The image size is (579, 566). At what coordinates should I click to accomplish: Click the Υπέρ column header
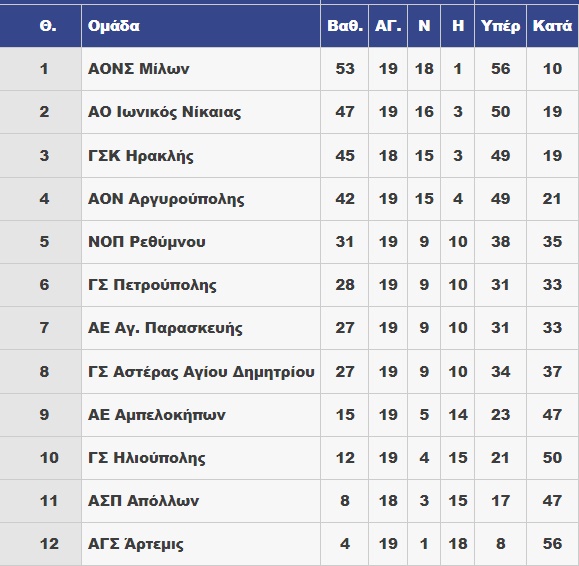(x=500, y=26)
